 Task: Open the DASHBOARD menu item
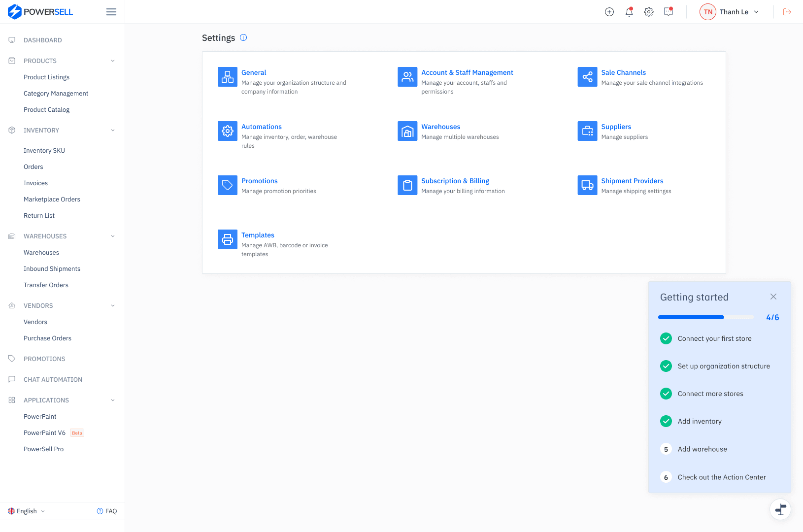click(x=42, y=40)
